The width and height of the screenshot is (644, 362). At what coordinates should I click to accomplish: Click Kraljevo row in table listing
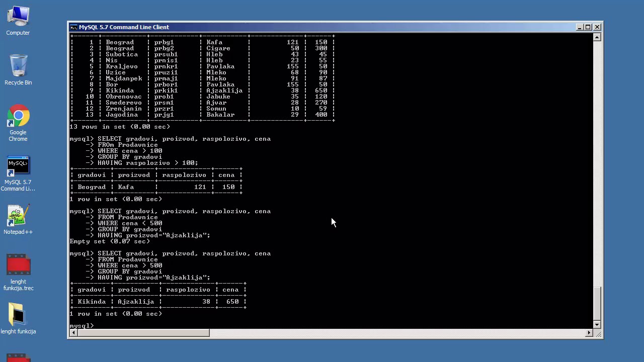point(202,66)
